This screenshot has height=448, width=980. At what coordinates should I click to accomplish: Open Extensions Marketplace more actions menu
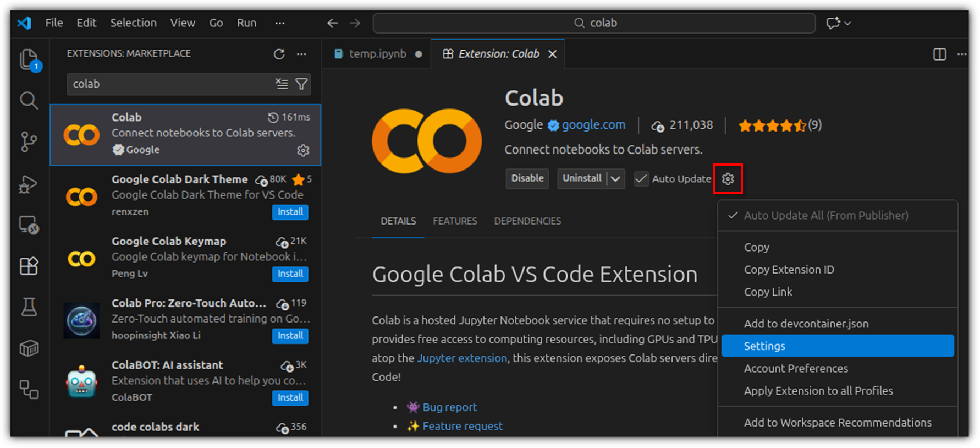coord(301,54)
